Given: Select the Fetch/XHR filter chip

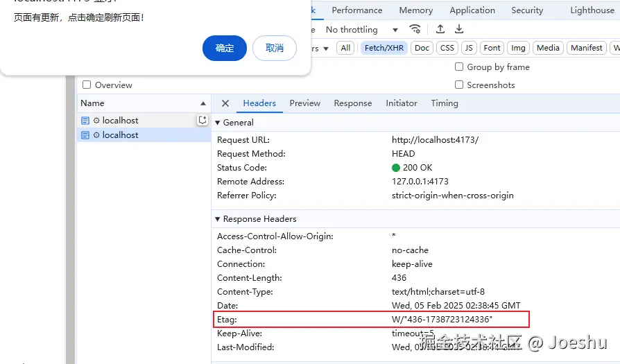Looking at the screenshot, I should (x=384, y=48).
